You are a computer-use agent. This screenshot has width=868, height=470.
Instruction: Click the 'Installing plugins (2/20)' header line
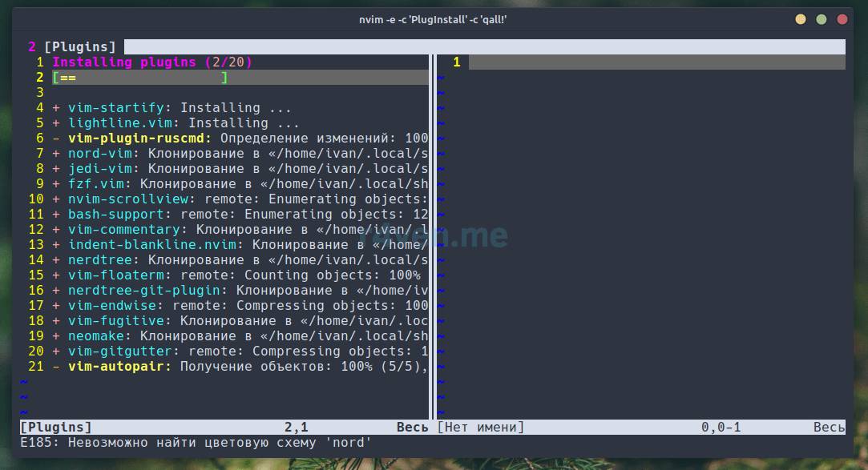point(152,62)
